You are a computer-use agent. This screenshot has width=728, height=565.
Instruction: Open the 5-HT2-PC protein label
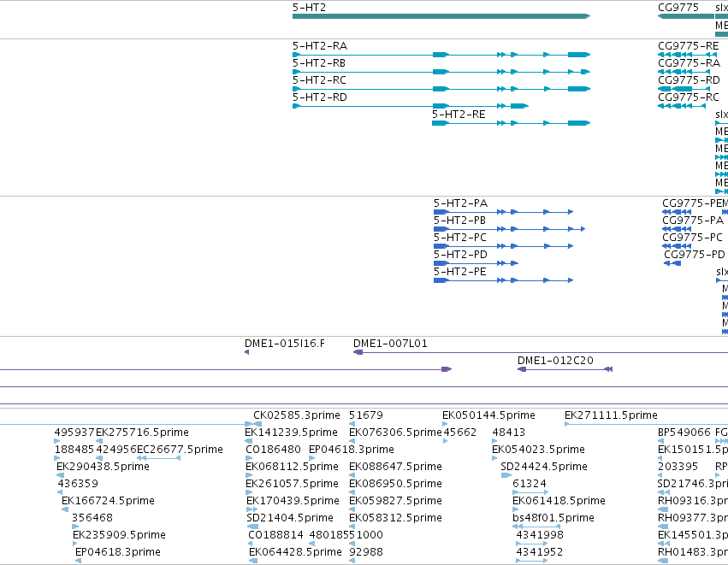[460, 238]
